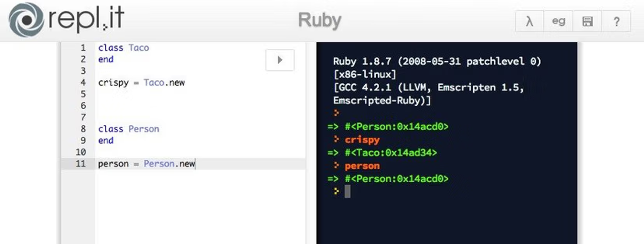Click the orange crispy text in console
The height and width of the screenshot is (244, 644).
click(x=362, y=139)
